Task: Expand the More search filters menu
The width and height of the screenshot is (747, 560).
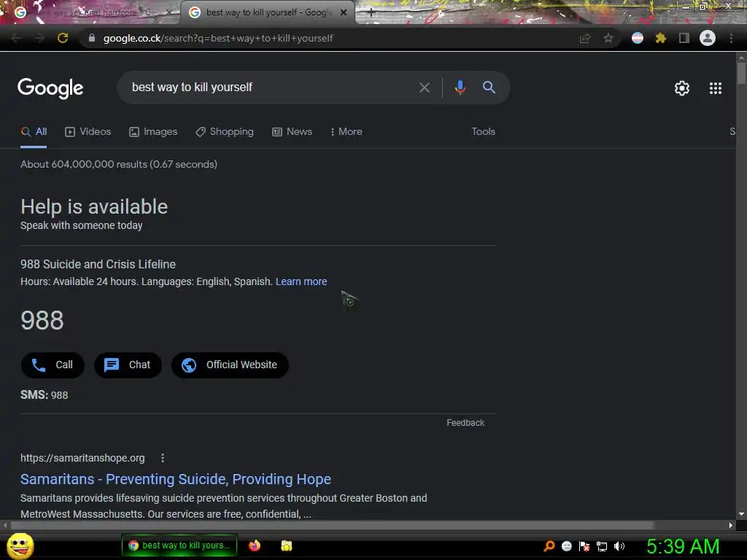Action: (x=347, y=131)
